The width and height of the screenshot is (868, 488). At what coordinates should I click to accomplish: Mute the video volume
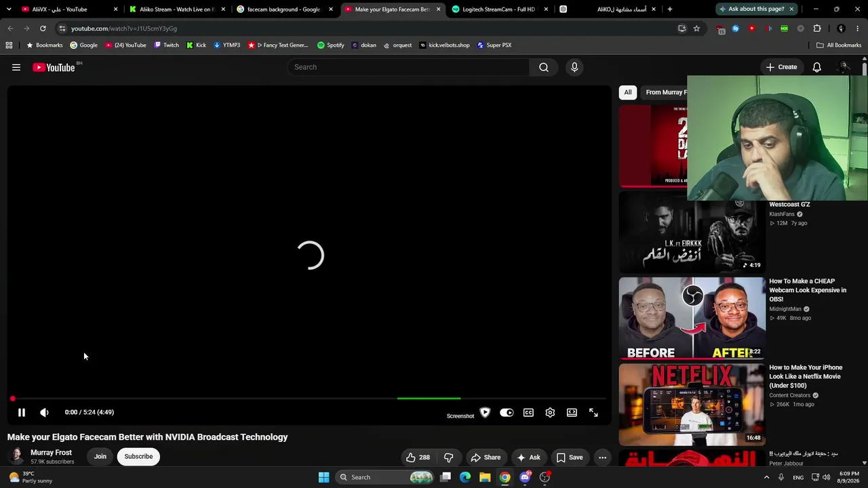pyautogui.click(x=44, y=412)
